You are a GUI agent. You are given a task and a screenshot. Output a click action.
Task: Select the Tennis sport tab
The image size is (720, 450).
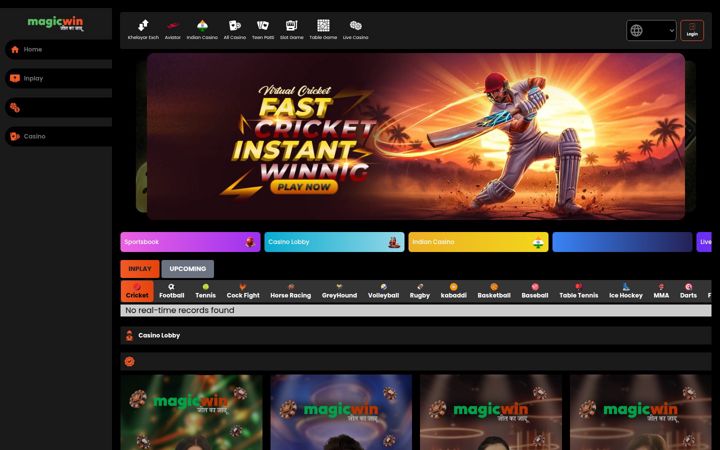point(205,291)
